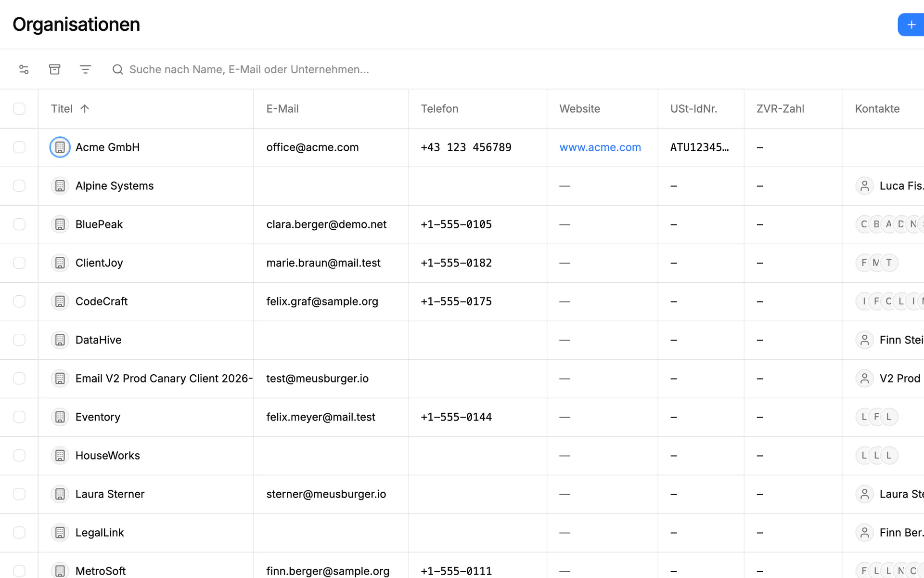Check the CodeCraft row checkbox
This screenshot has width=924, height=578.
click(x=19, y=302)
